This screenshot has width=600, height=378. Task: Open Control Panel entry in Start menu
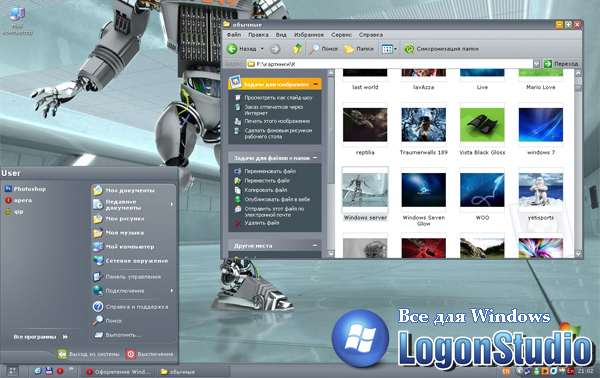129,277
